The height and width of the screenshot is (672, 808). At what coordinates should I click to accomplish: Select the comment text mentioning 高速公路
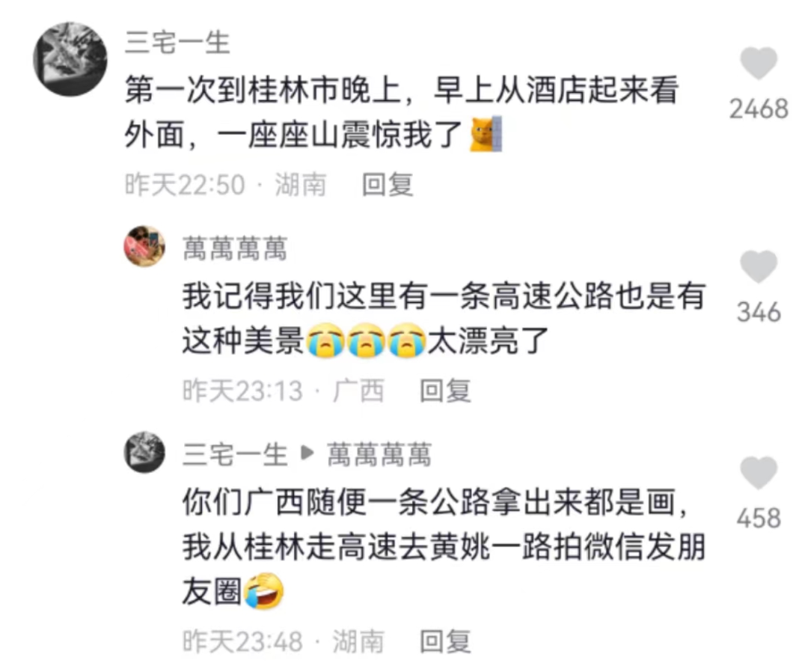[444, 318]
